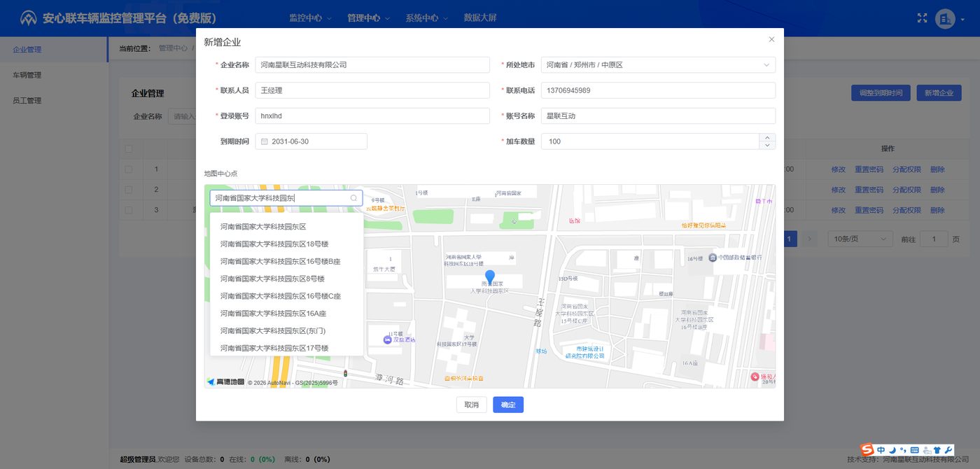The width and height of the screenshot is (980, 469).
Task: Click the 汉庭酒店 hotel icon on the map
Action: [x=387, y=339]
